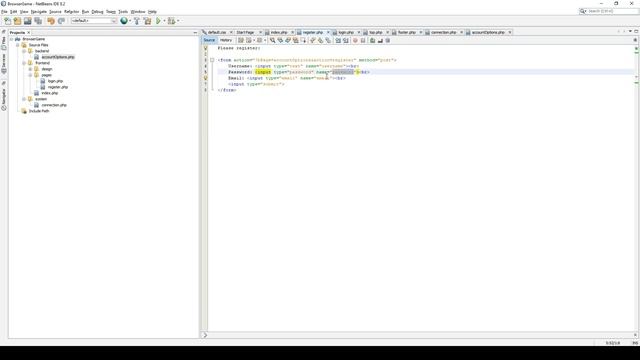The width and height of the screenshot is (640, 360).
Task: Switch to the default.css editor tab
Action: point(217,32)
